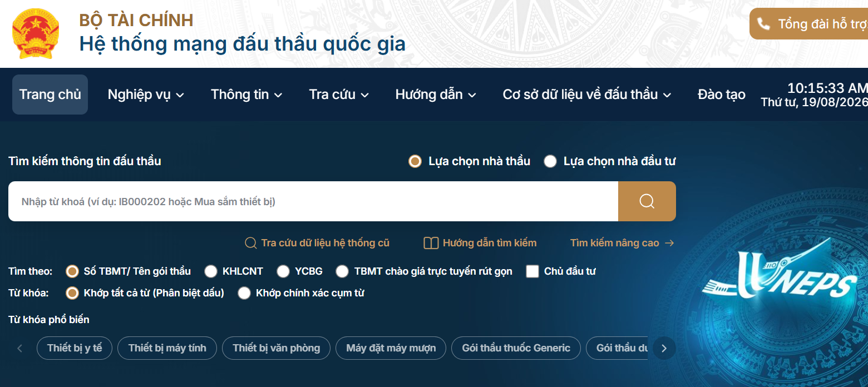Open the Tra cứu dropdown menu

click(x=339, y=95)
